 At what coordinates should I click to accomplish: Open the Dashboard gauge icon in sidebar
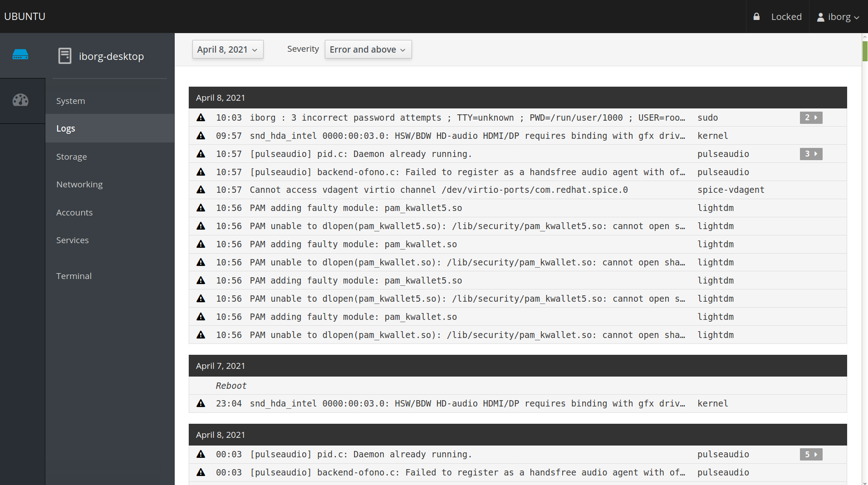point(21,100)
